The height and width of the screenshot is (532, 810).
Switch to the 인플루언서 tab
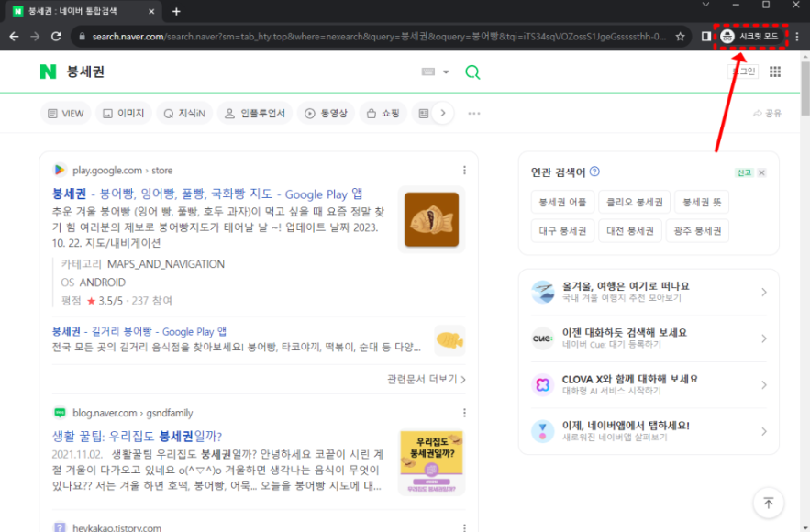255,113
